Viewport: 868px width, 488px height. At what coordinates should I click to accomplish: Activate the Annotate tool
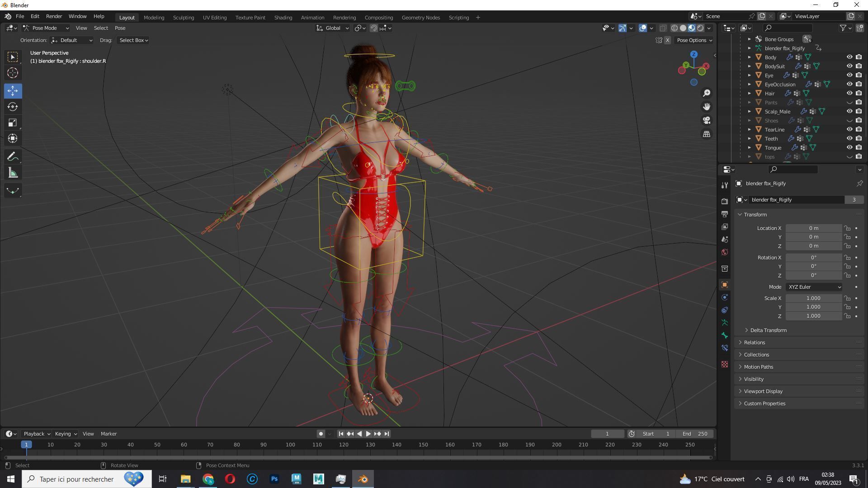(13, 157)
